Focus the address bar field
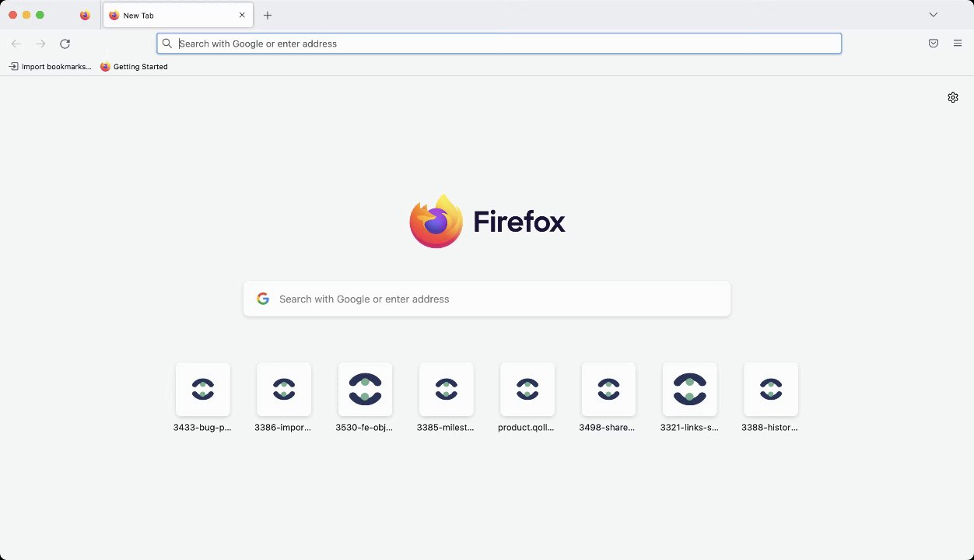 pos(499,44)
